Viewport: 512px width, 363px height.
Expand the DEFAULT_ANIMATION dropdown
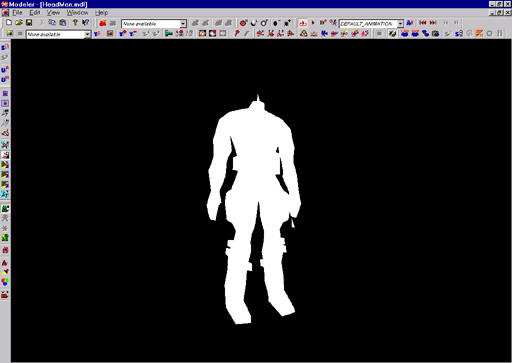tap(400, 24)
